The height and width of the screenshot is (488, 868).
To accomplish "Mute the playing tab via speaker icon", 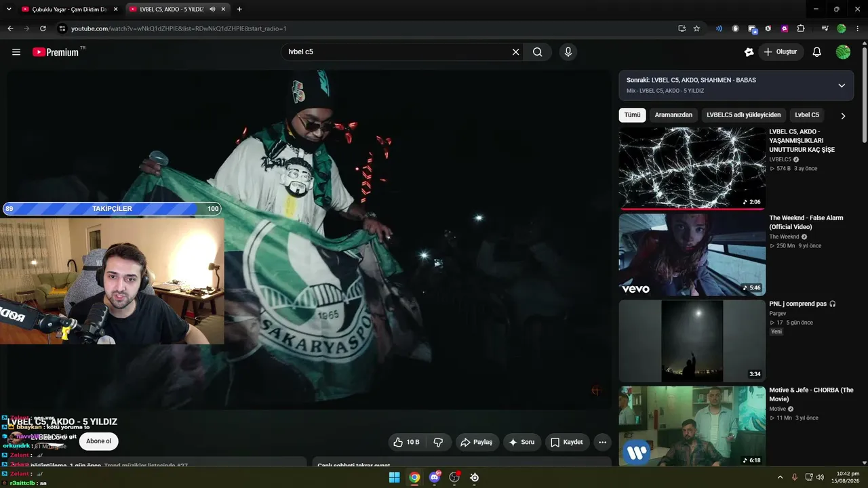I will (x=212, y=9).
